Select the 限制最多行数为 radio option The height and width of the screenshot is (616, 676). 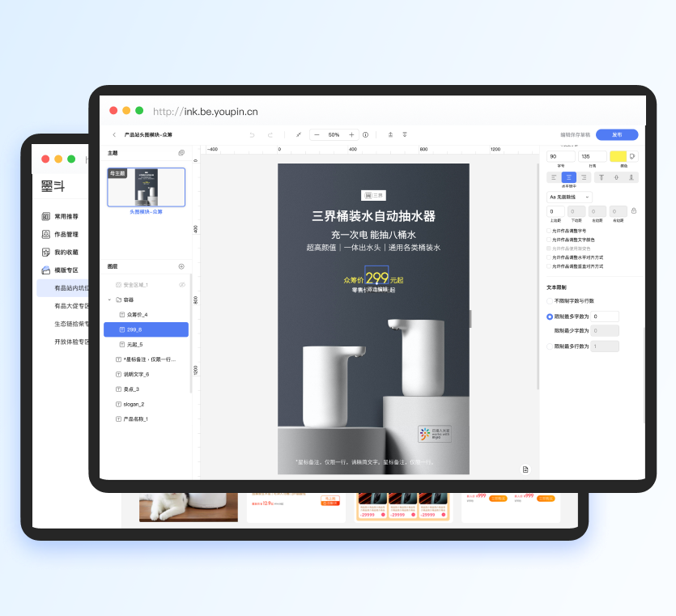point(550,346)
